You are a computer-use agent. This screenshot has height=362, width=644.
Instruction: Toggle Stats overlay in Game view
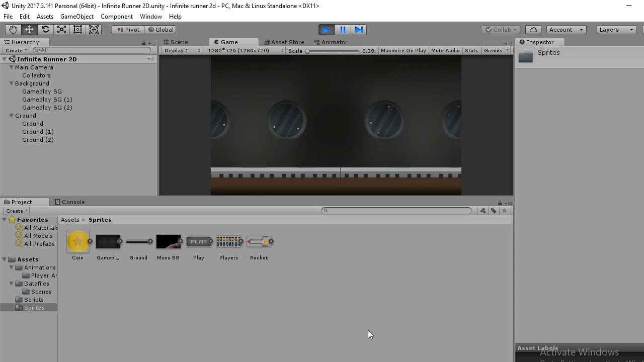[x=471, y=51]
